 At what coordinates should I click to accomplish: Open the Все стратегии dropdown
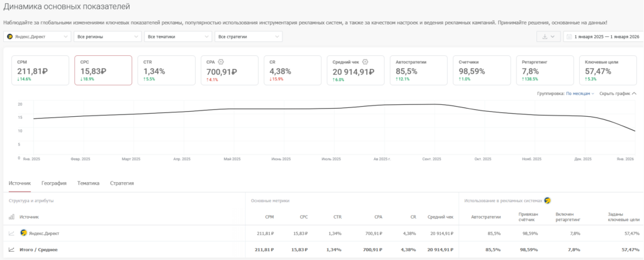click(x=248, y=37)
